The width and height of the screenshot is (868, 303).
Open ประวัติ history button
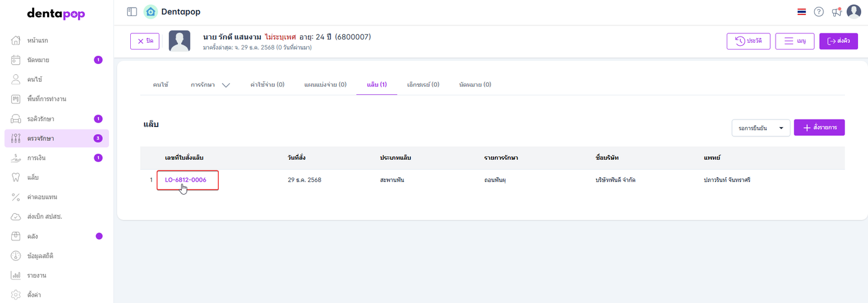748,41
